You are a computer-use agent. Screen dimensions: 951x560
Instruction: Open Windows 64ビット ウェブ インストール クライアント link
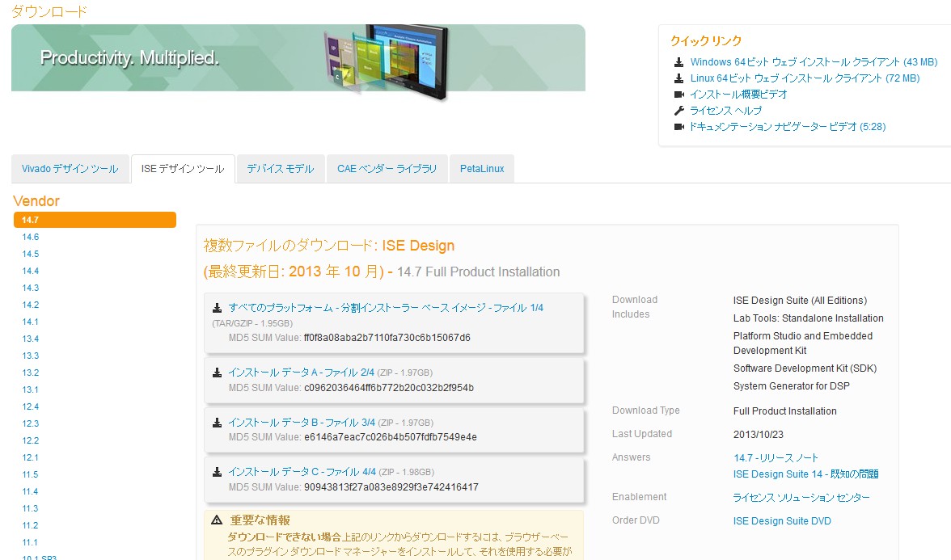point(814,61)
